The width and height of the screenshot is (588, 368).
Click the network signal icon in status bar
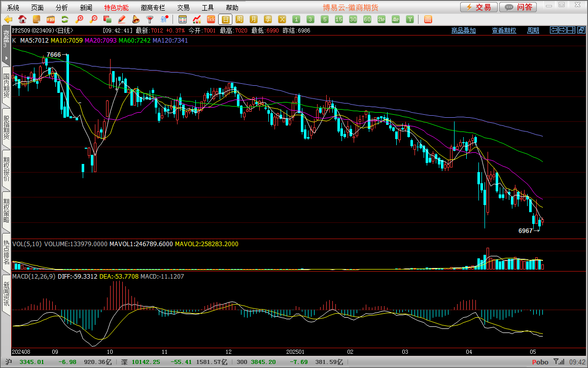click(x=559, y=362)
